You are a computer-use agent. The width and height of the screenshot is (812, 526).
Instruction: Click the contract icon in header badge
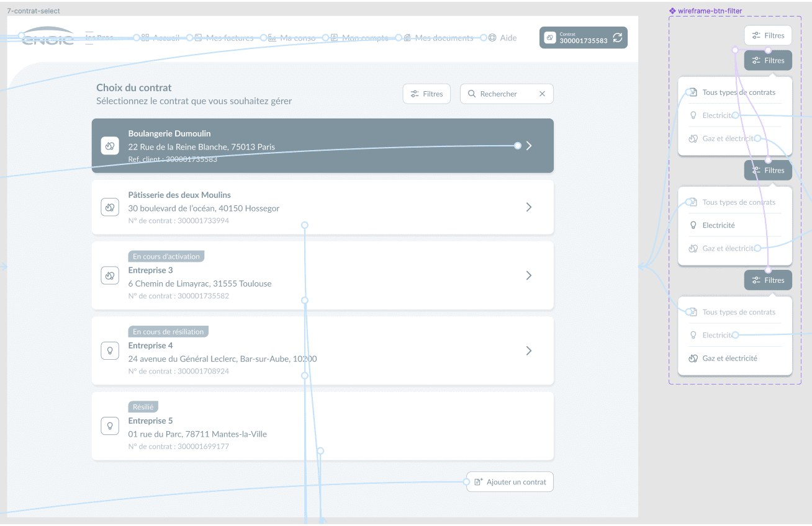(x=549, y=38)
